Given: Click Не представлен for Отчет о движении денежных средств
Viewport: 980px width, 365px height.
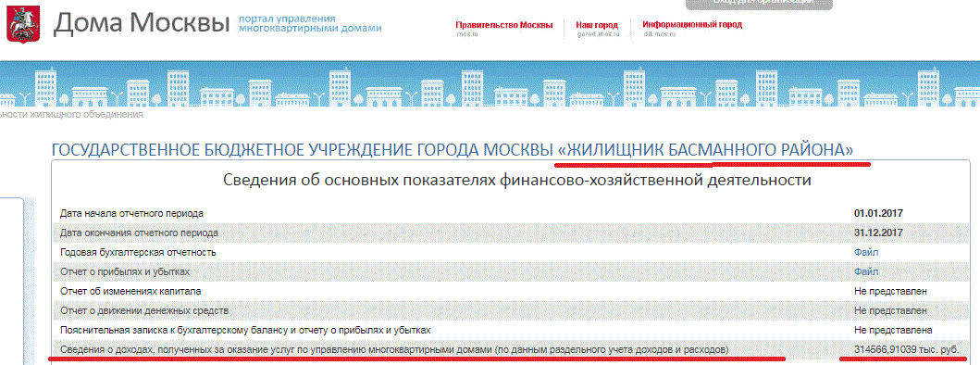Looking at the screenshot, I should 890,310.
